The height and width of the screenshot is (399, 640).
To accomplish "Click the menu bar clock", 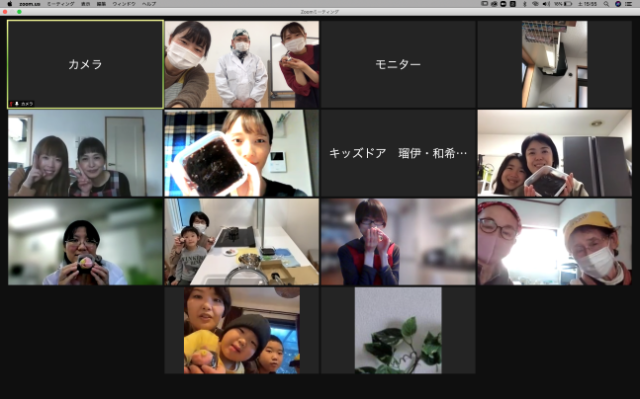I will [x=587, y=4].
